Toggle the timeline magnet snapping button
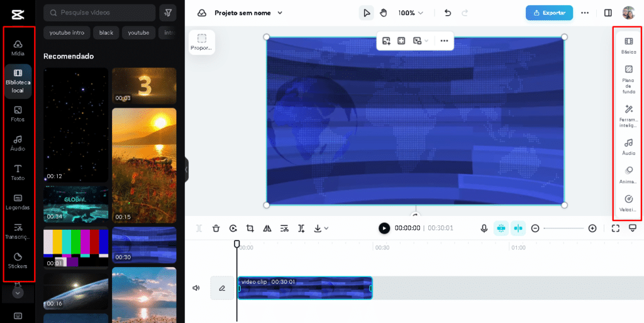The image size is (644, 323). point(501,228)
